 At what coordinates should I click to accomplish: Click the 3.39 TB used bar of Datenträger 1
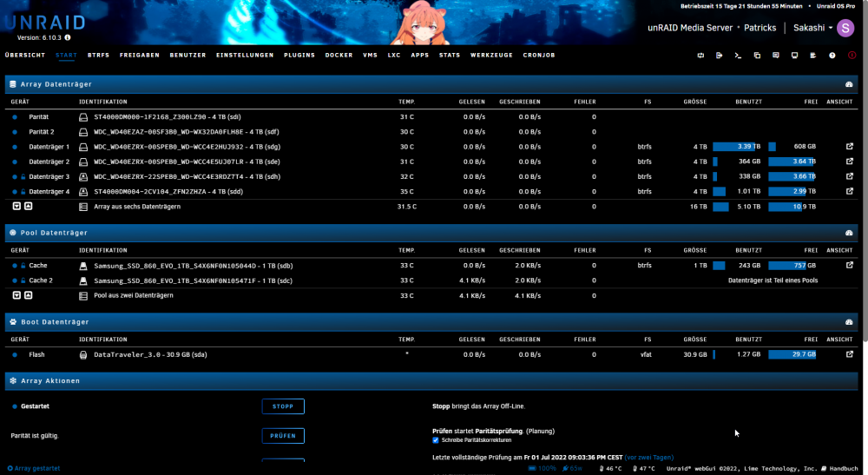[x=737, y=147]
